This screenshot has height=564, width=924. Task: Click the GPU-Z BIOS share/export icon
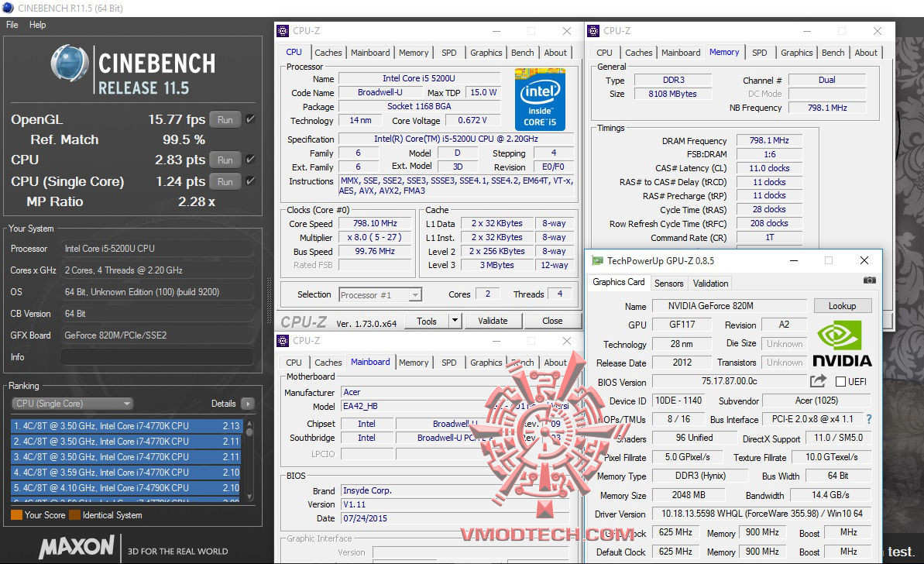[817, 381]
